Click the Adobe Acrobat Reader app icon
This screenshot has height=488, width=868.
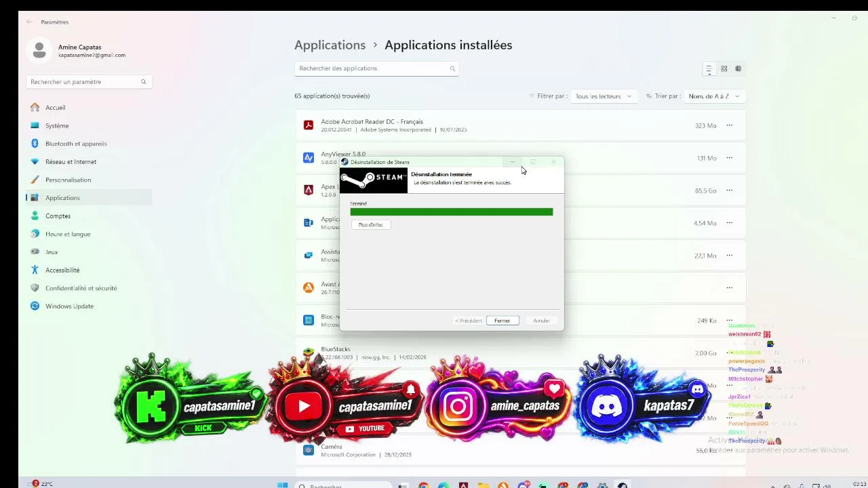point(309,125)
